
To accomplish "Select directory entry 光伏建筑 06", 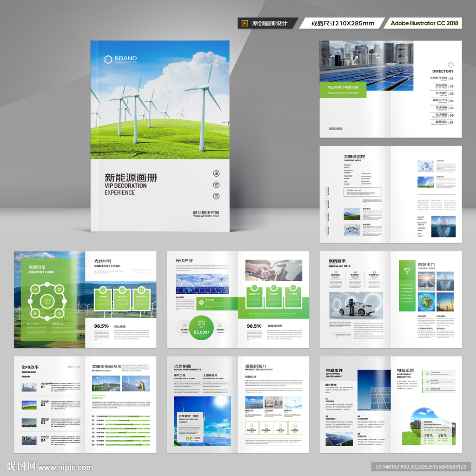I will pyautogui.click(x=443, y=115).
